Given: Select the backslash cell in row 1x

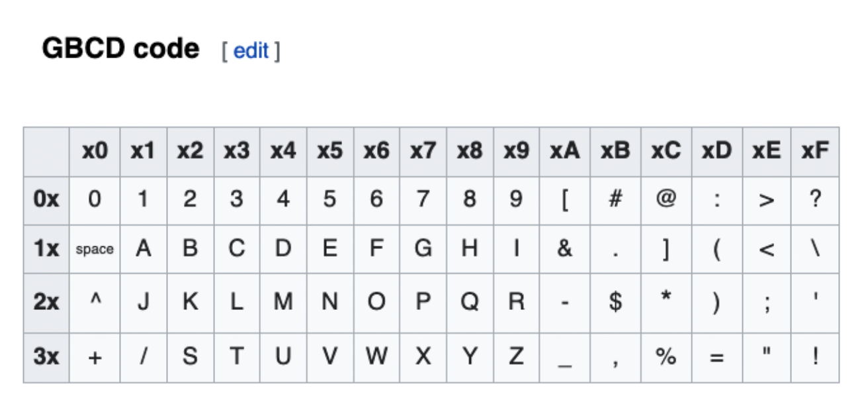Looking at the screenshot, I should pos(815,250).
